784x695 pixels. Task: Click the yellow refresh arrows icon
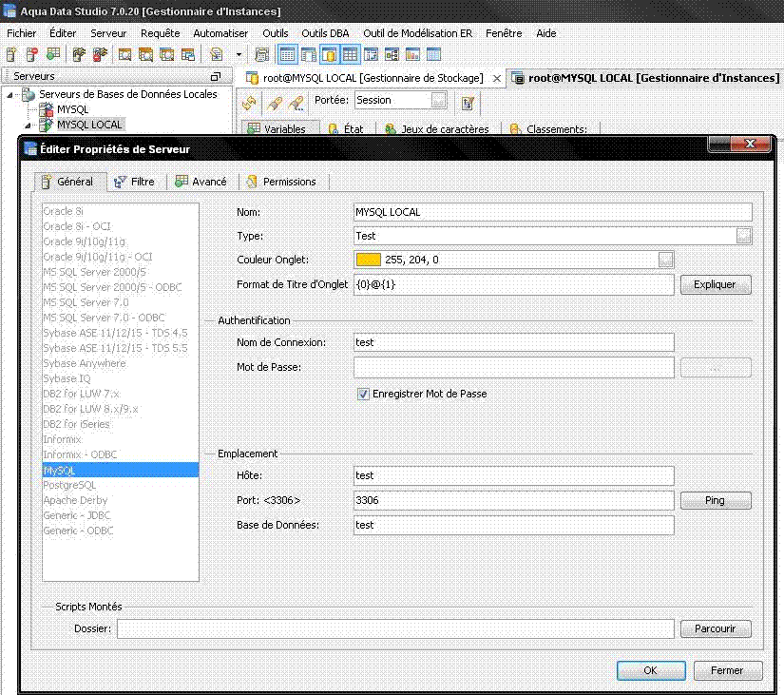(249, 103)
